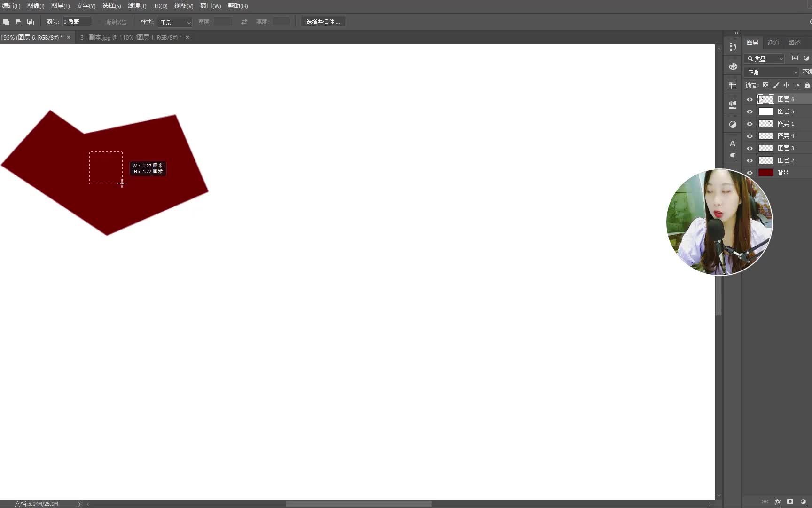
Task: Close the 3 - 副本.jpg document tab
Action: click(x=187, y=37)
